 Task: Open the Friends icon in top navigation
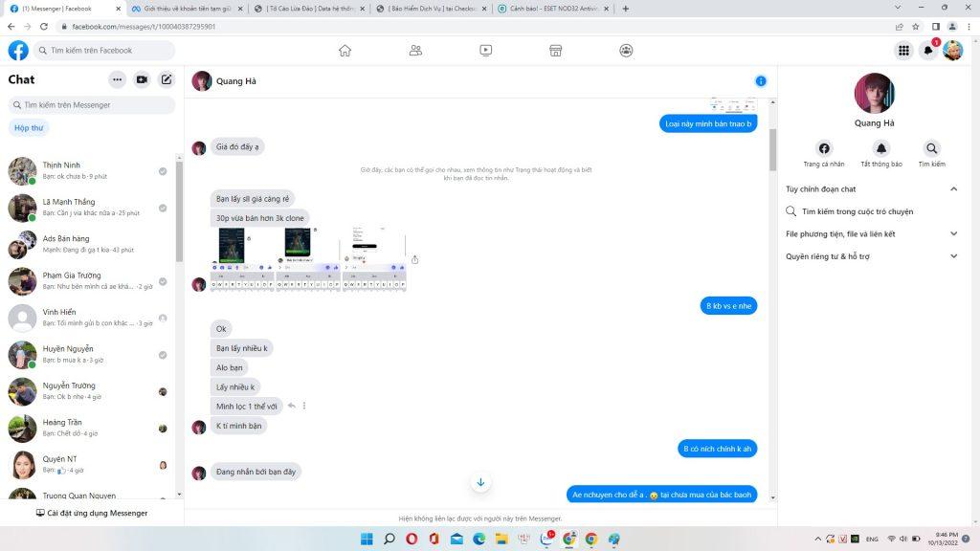(x=415, y=51)
